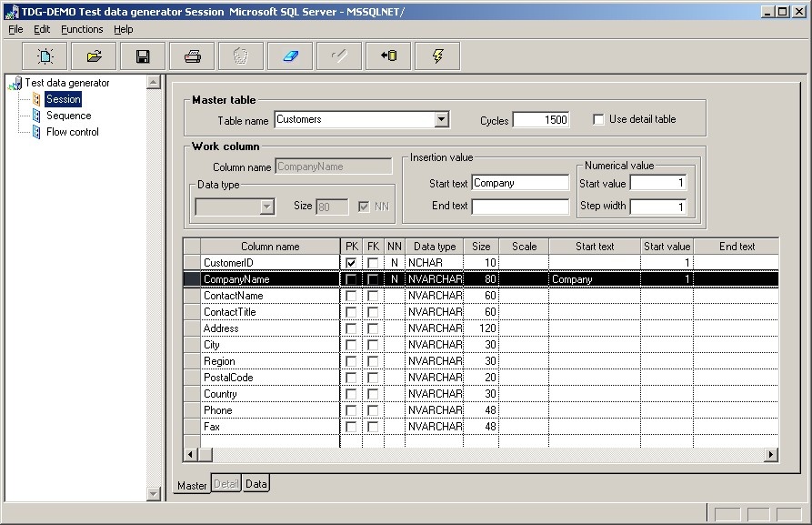The height and width of the screenshot is (525, 812).
Task: Uncheck the PK checkbox for CustomerID
Action: 351,263
